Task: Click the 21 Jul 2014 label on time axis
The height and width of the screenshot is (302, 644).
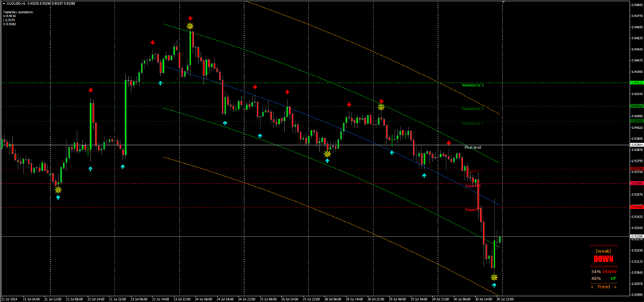Action: (10, 298)
